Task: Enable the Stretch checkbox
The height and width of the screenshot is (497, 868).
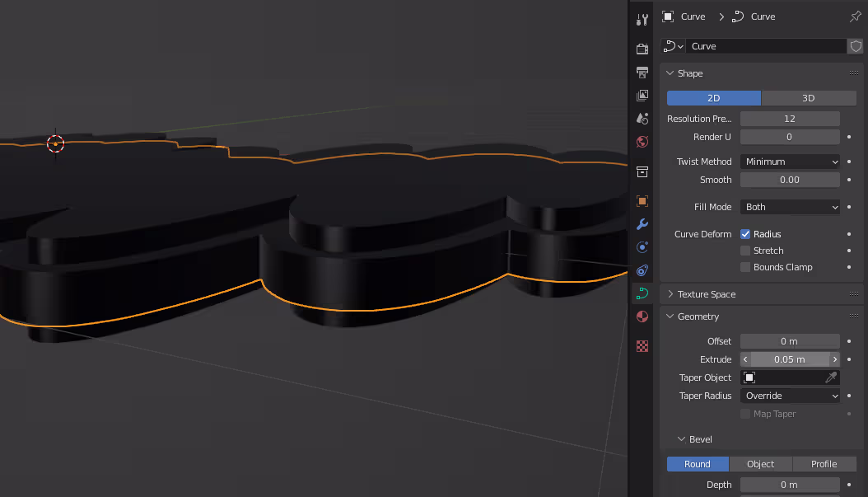Action: pos(745,251)
